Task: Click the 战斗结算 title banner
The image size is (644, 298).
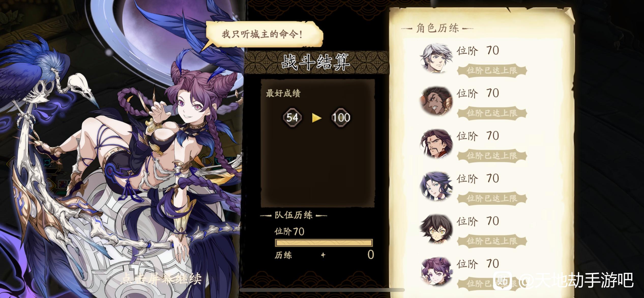Action: point(316,62)
